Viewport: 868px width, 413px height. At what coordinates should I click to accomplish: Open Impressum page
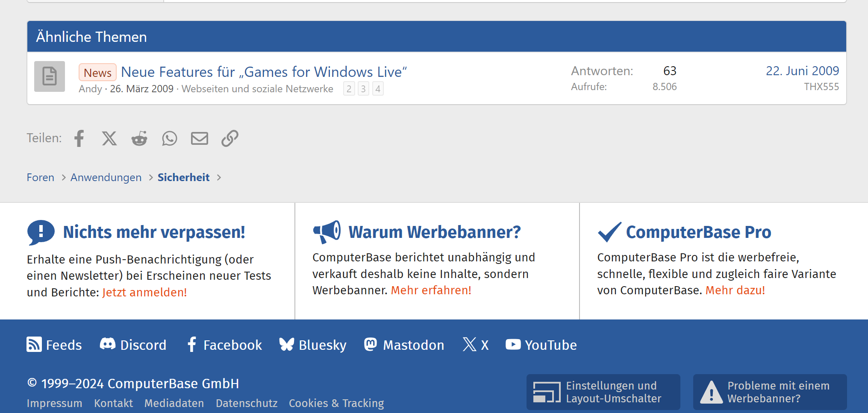pos(54,403)
